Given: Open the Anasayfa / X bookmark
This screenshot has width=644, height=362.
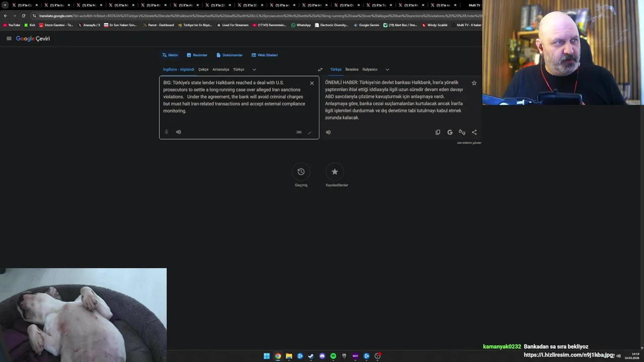Looking at the screenshot, I should pyautogui.click(x=89, y=25).
